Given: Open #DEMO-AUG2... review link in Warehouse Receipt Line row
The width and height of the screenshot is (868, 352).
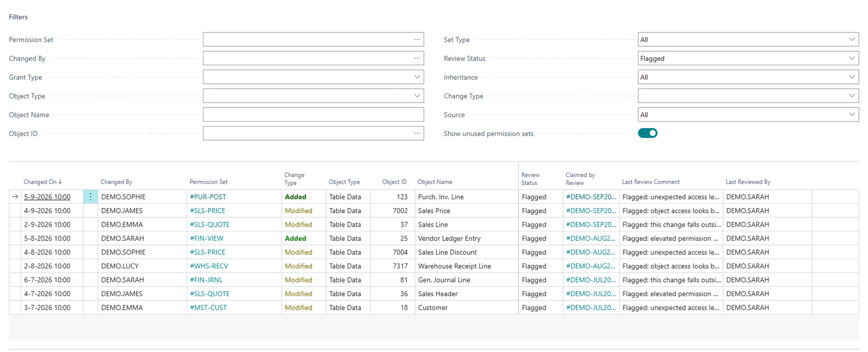Looking at the screenshot, I should pyautogui.click(x=591, y=266).
